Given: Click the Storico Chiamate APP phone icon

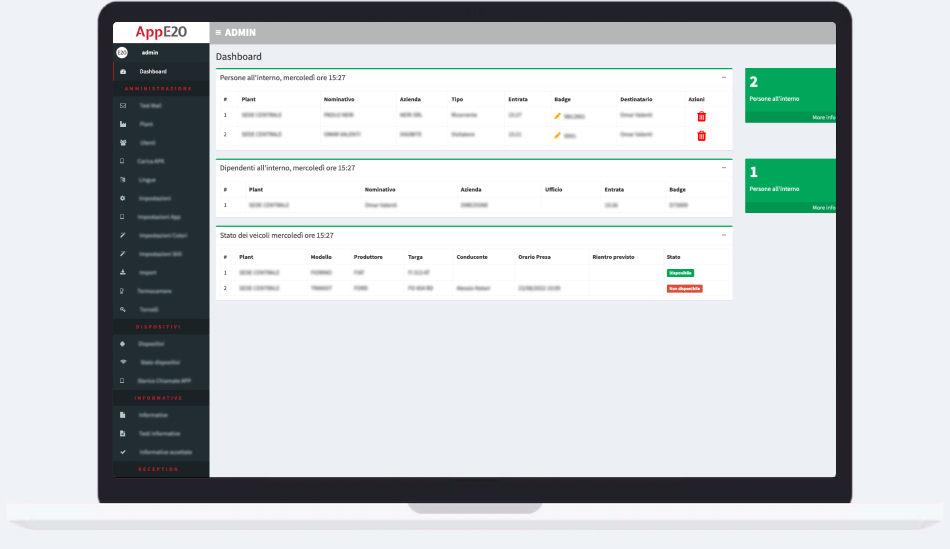Looking at the screenshot, I should (x=122, y=381).
